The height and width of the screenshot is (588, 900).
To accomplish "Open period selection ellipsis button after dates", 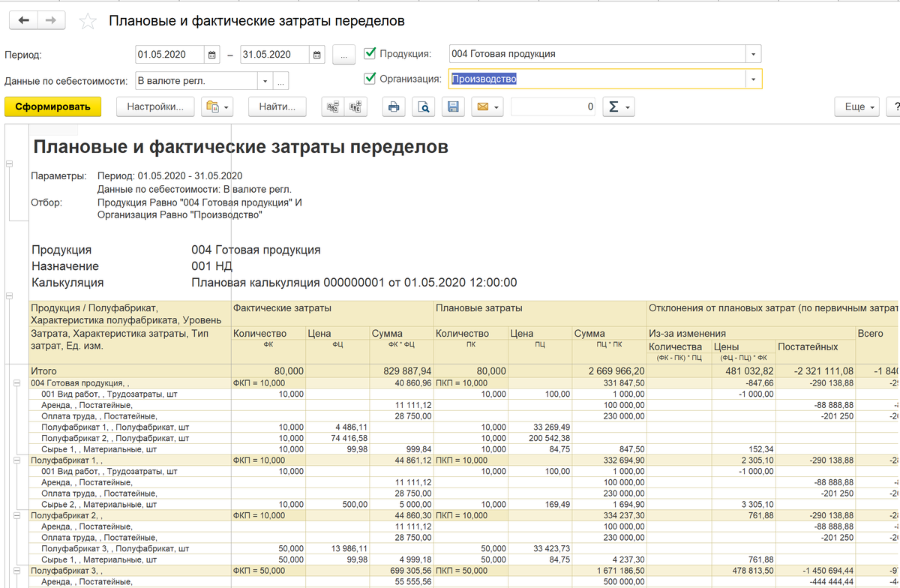I will [x=343, y=55].
